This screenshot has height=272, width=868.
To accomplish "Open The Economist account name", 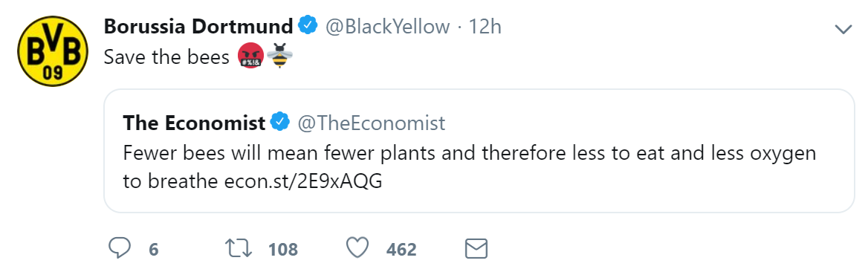I will click(194, 123).
